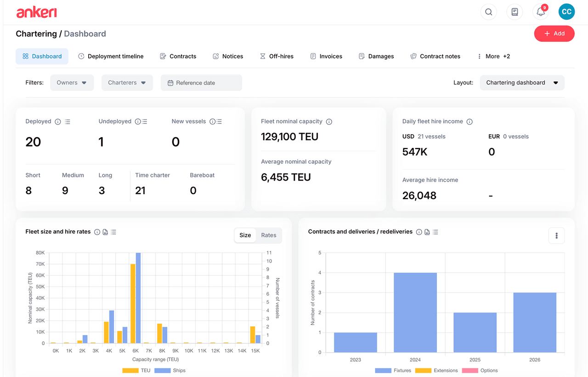Image resolution: width=588 pixels, height=377 pixels.
Task: Open the Off-hires tab
Action: coord(277,56)
